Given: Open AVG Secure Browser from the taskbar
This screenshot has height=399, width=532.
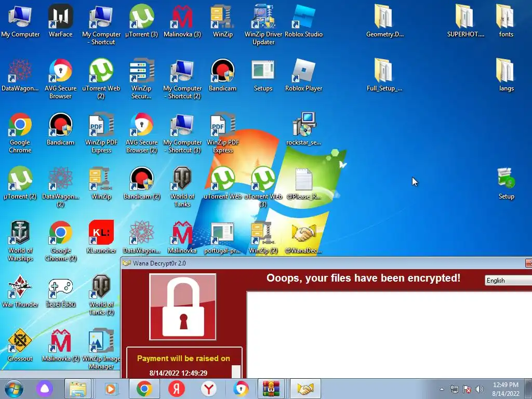Looking at the screenshot, I should click(x=241, y=389).
